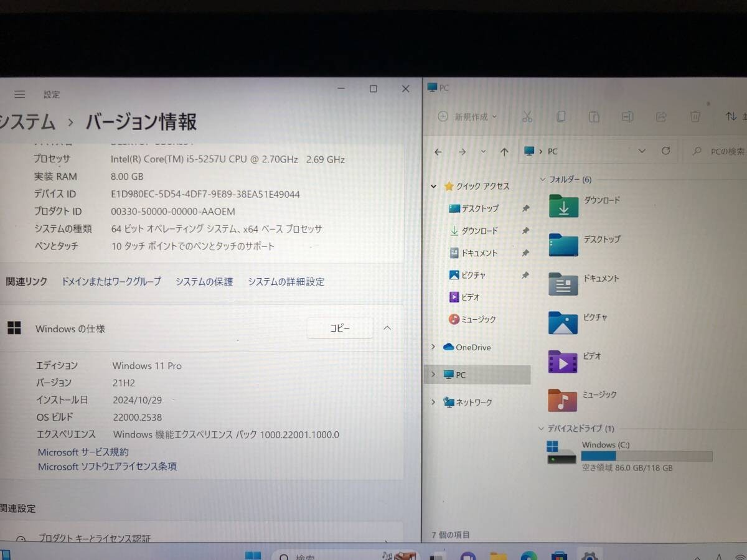Click the 7 個の項目 status bar text
The image size is (747, 560).
click(x=451, y=534)
